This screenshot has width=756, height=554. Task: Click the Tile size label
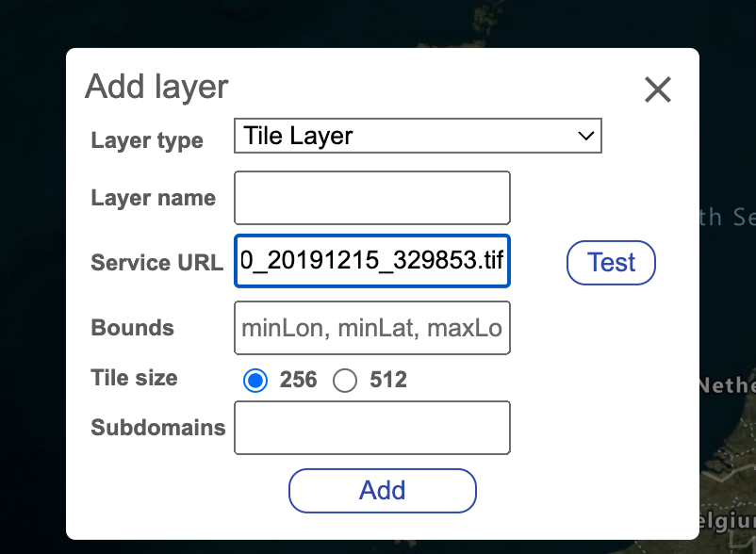coord(134,378)
